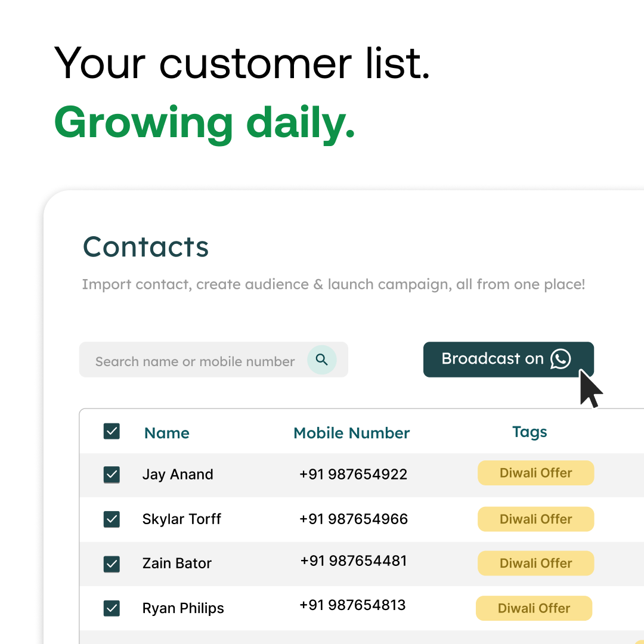Click the search magnifier icon
The image size is (644, 644).
point(322,360)
